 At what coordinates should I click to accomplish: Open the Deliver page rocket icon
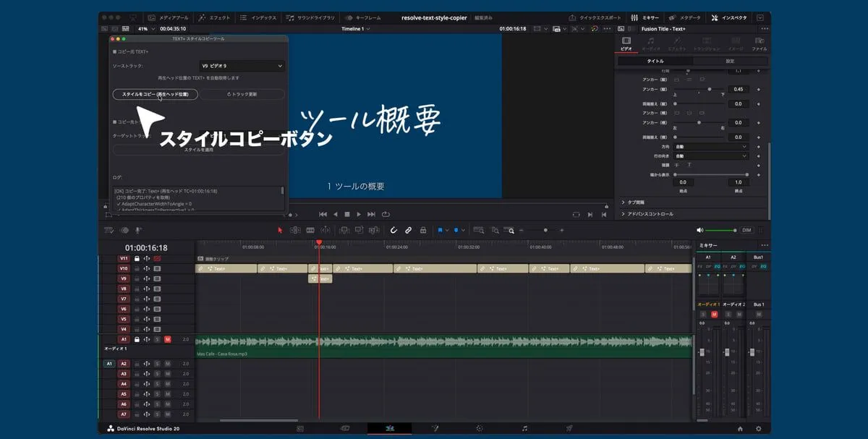(x=569, y=428)
